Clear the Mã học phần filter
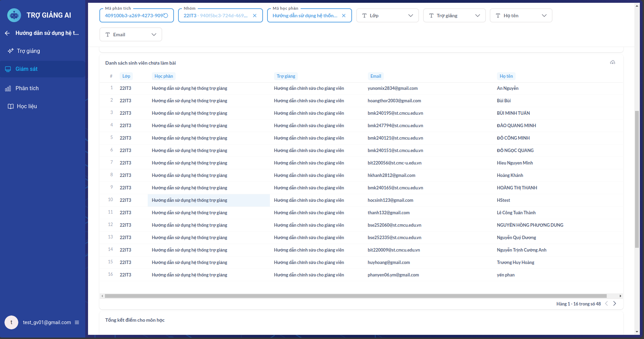644x339 pixels. point(344,16)
